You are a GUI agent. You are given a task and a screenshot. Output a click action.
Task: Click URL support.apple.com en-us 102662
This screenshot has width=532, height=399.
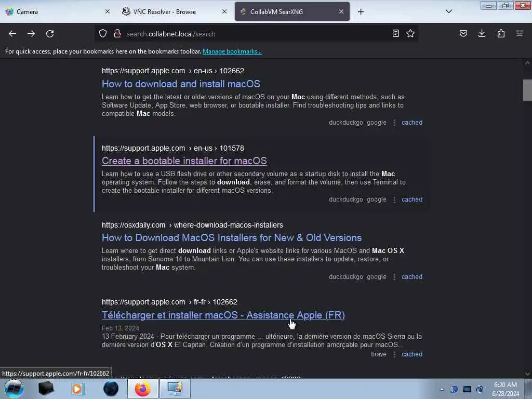click(x=172, y=71)
